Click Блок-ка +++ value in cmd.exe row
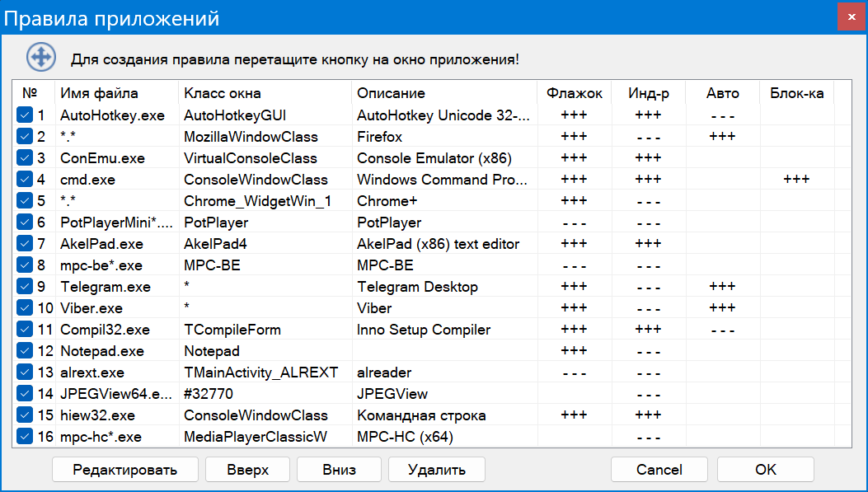The image size is (868, 492). click(x=796, y=179)
